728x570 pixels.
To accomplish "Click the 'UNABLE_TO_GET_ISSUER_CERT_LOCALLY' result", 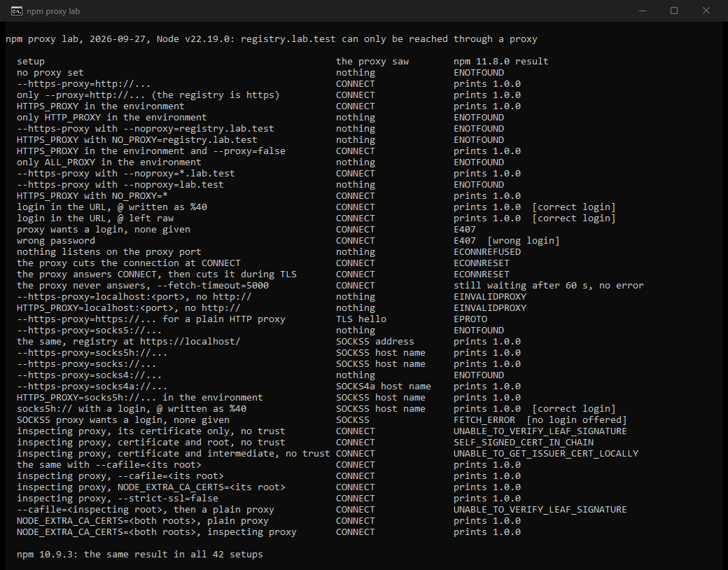I will click(546, 453).
